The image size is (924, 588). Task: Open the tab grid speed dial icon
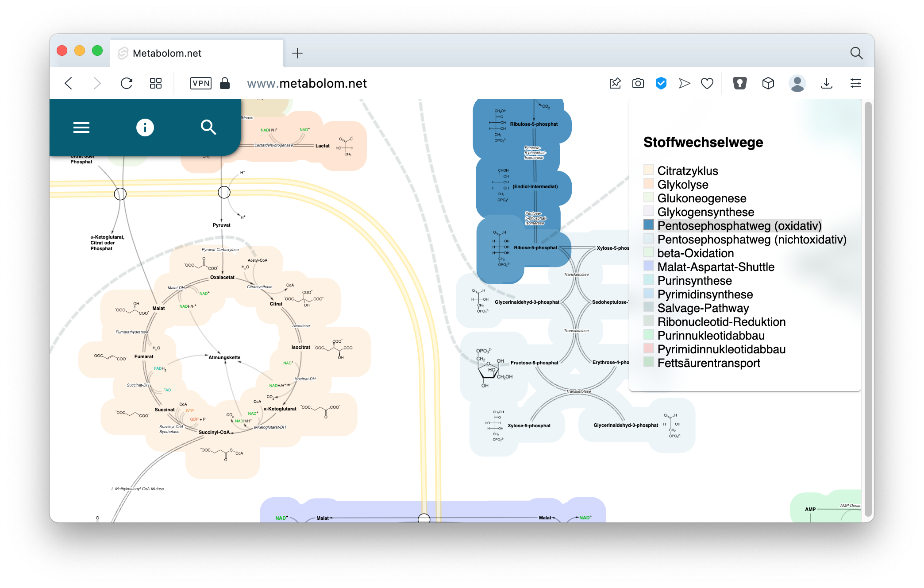(156, 83)
